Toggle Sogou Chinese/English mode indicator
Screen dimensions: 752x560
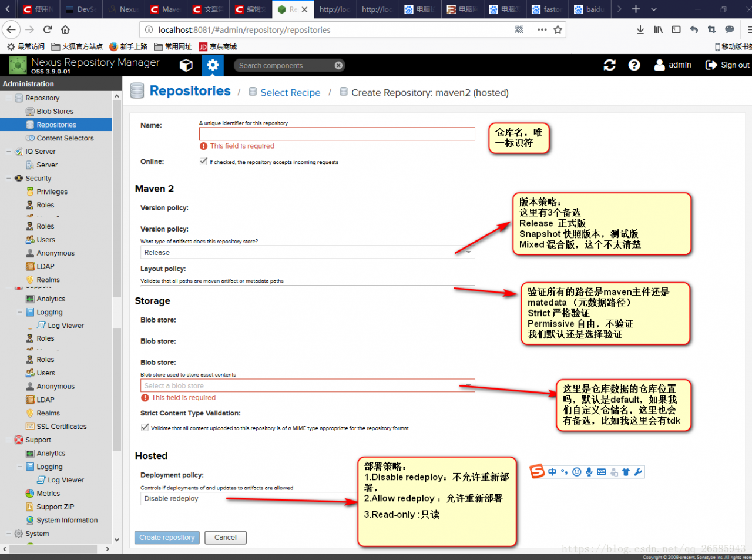point(552,472)
